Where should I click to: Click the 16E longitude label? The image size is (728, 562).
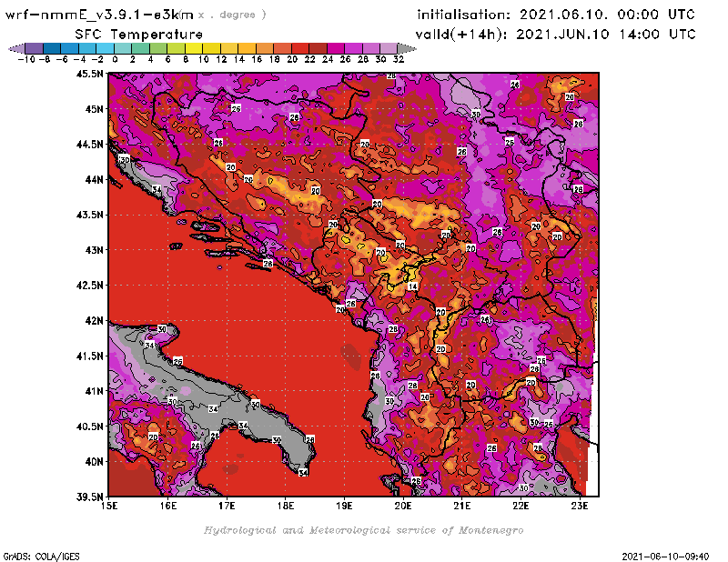pos(168,506)
